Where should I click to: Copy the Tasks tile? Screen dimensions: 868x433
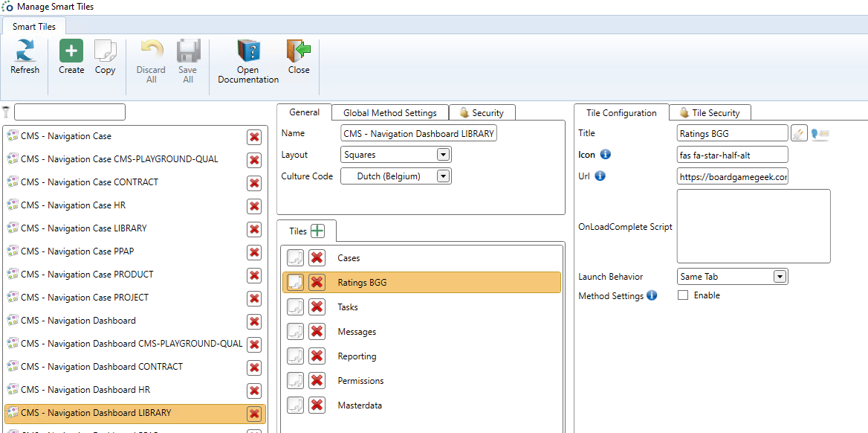(296, 307)
